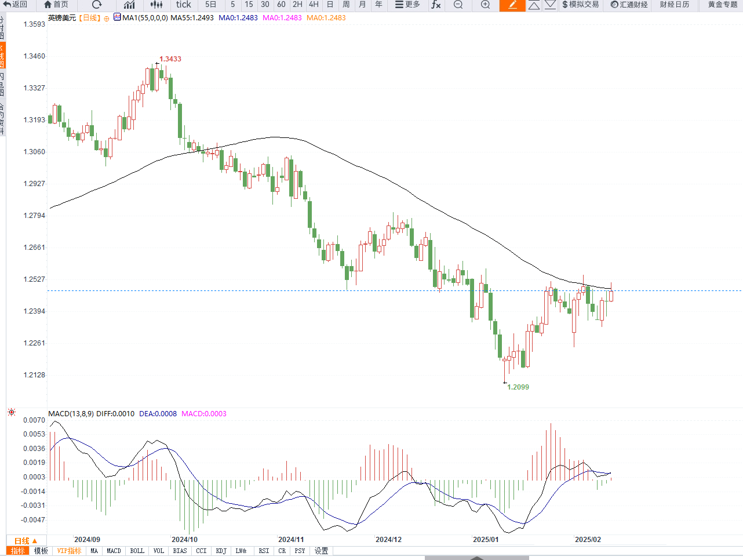Select the 日 daily timeframe
The height and width of the screenshot is (560, 743).
330,5
